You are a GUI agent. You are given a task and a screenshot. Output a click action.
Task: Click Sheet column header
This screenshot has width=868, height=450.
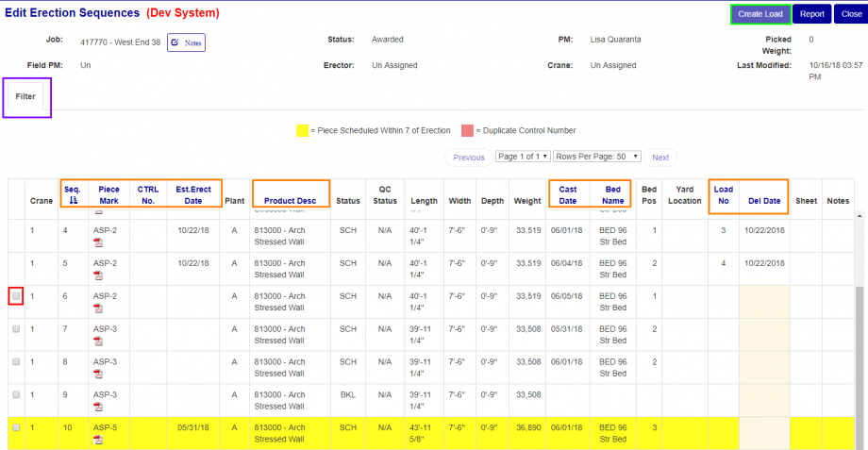point(806,200)
